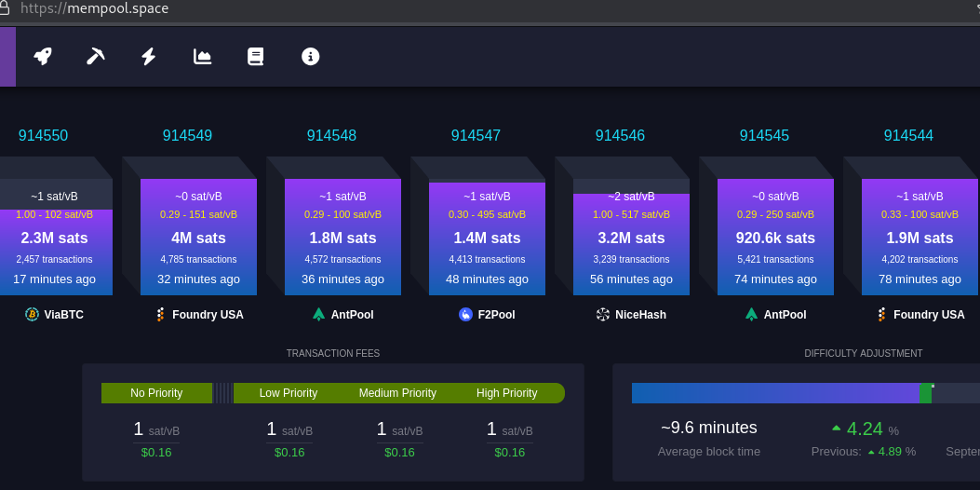
Task: Click the NiceHash pool name
Action: pyautogui.click(x=640, y=315)
